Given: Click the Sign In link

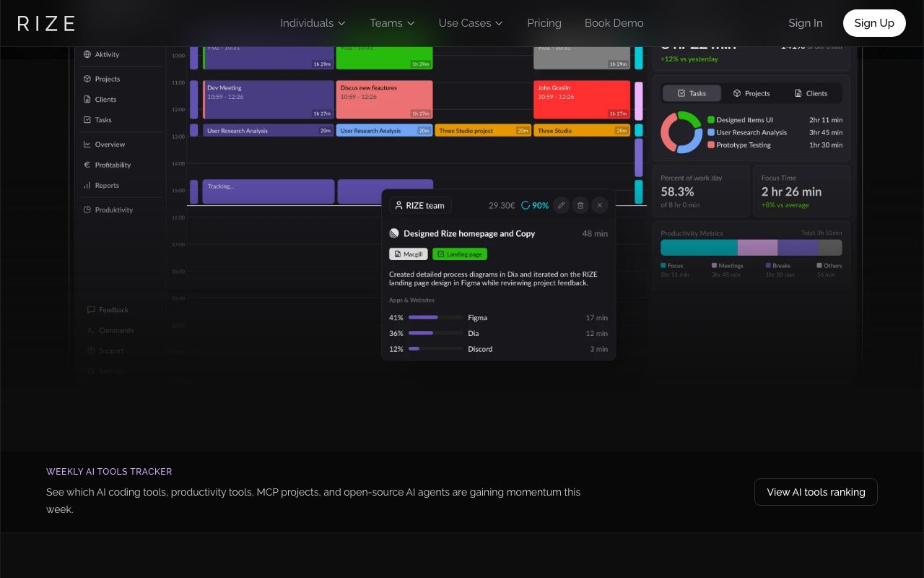Looking at the screenshot, I should click(806, 23).
